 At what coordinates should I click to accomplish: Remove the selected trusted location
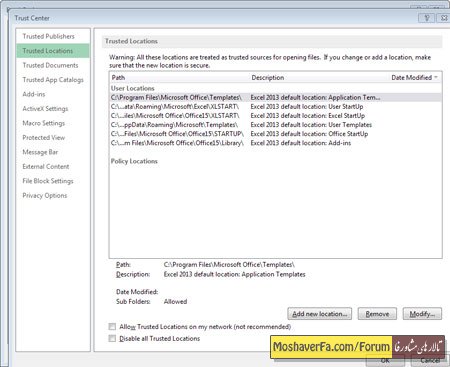(x=377, y=314)
